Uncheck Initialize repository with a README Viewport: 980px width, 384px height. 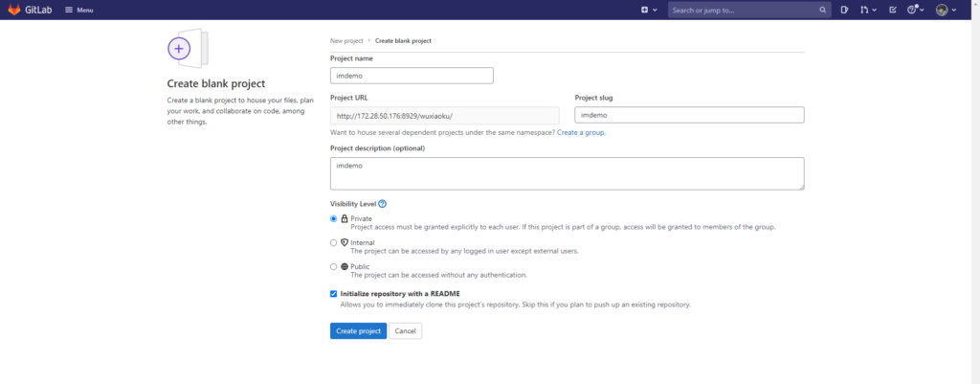[x=334, y=293]
